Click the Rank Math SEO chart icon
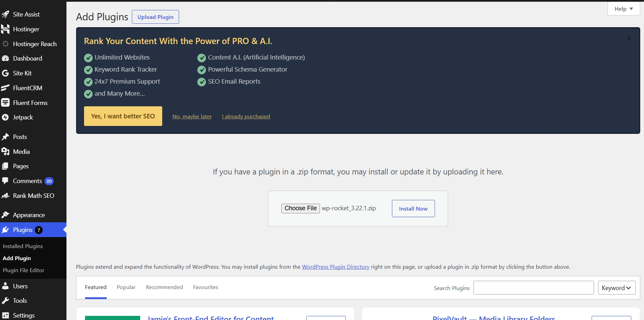 [5, 196]
